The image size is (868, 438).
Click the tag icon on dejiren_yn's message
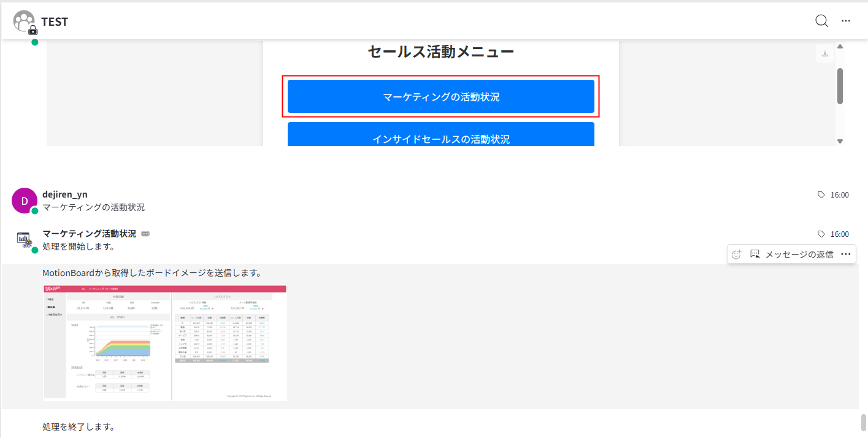821,195
